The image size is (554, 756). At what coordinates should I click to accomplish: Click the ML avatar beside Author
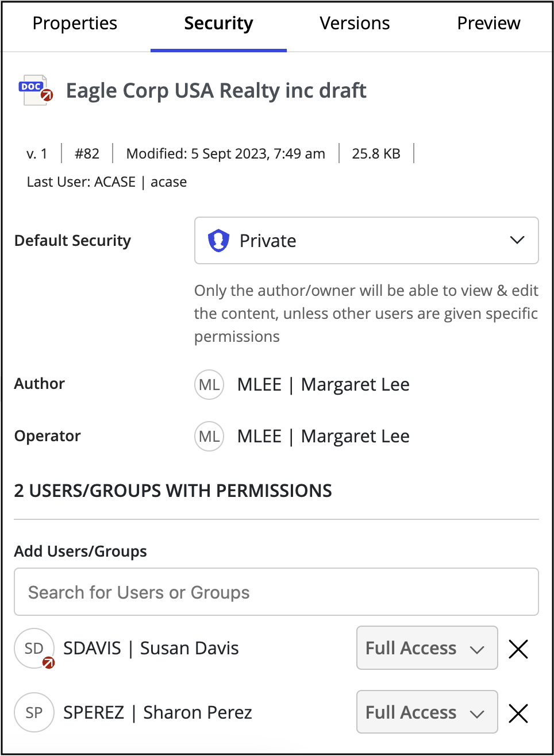pos(209,384)
